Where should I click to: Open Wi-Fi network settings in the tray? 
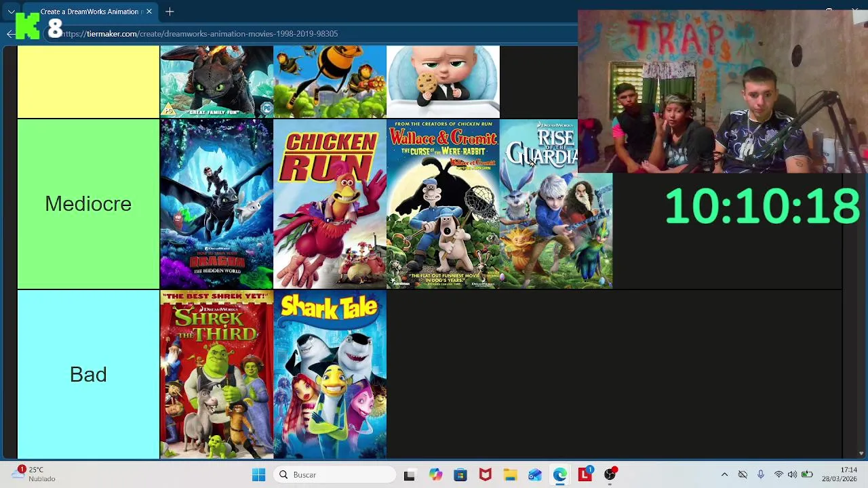(778, 474)
